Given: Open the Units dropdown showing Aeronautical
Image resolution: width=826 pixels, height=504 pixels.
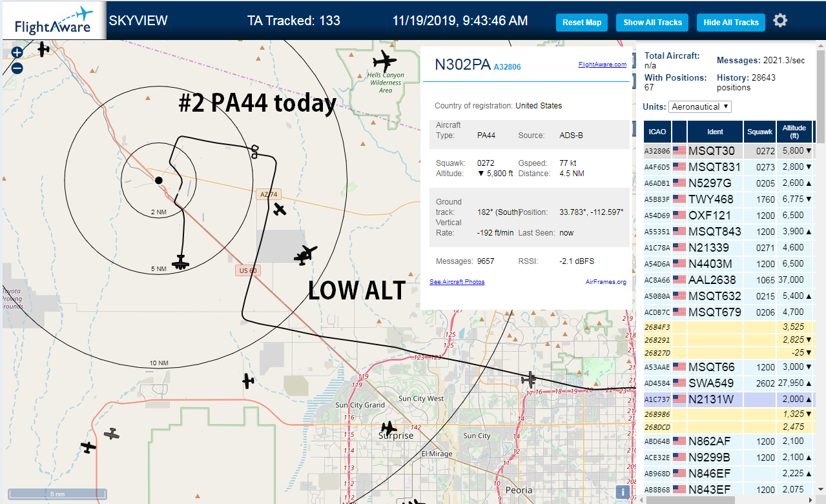Looking at the screenshot, I should tap(700, 106).
